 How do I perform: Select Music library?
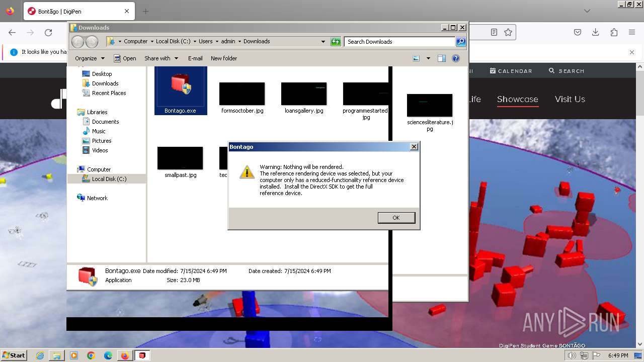tap(99, 131)
